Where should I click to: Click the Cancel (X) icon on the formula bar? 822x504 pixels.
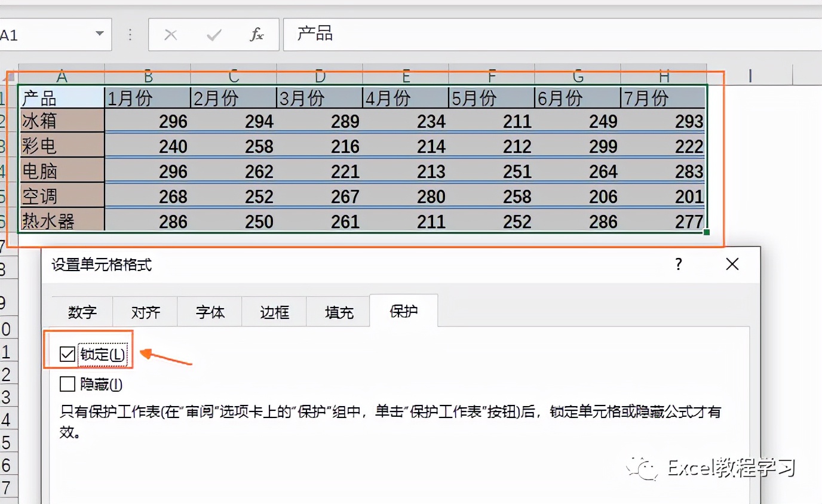click(170, 34)
